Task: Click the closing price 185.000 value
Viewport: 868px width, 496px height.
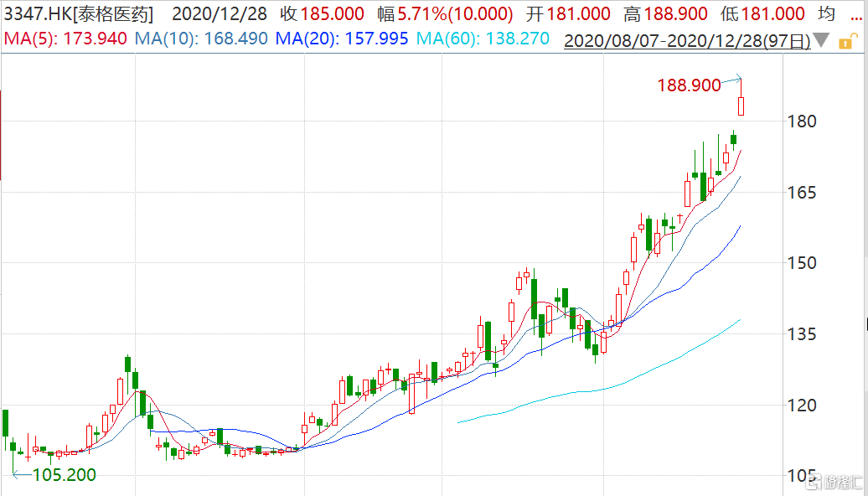Action: tap(333, 14)
